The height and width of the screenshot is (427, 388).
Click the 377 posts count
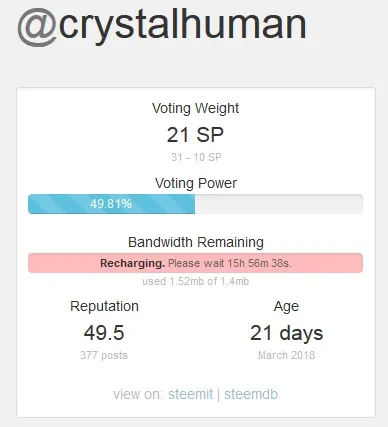pyautogui.click(x=104, y=355)
